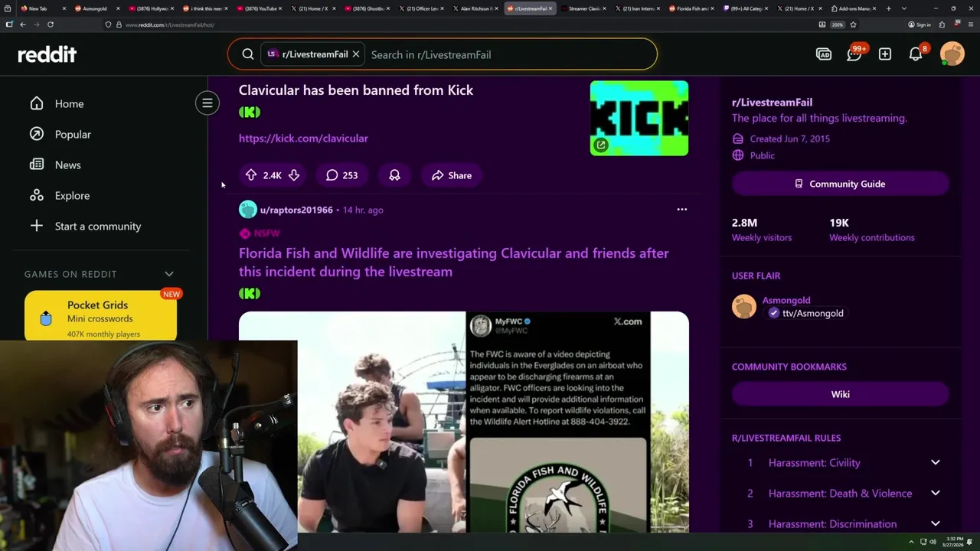Open the Pocket Grids game card

tap(100, 315)
